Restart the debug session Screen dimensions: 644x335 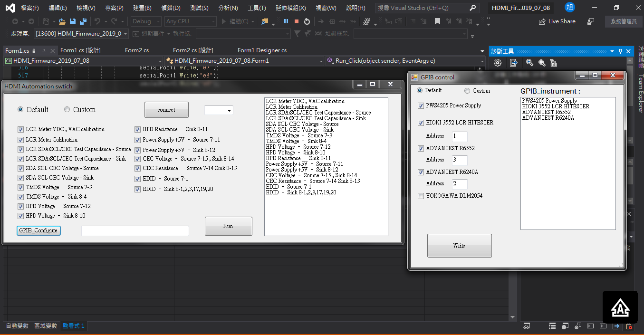[x=307, y=21]
